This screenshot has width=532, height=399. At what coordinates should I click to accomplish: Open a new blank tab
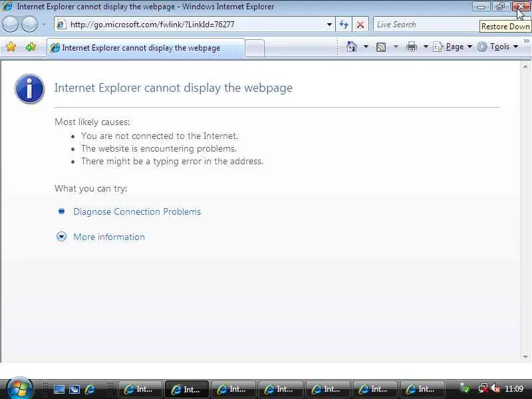(x=255, y=48)
